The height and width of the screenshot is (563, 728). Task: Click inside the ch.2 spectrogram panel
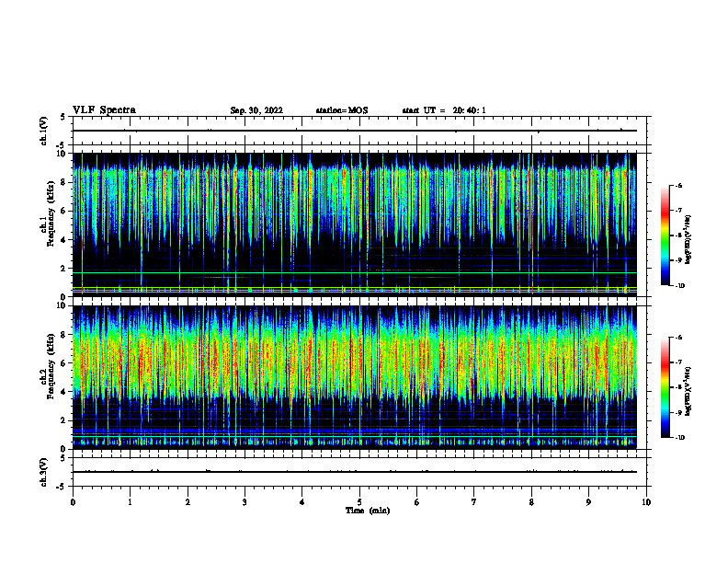tap(355, 377)
